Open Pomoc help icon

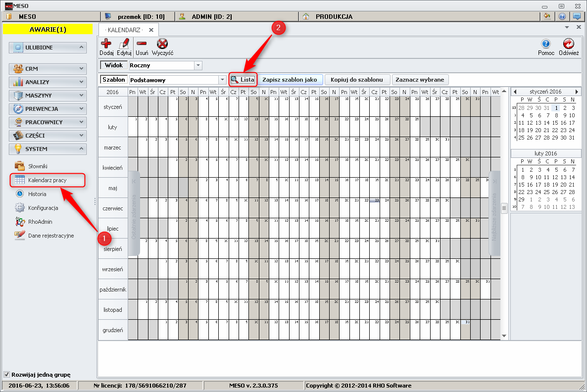[546, 44]
